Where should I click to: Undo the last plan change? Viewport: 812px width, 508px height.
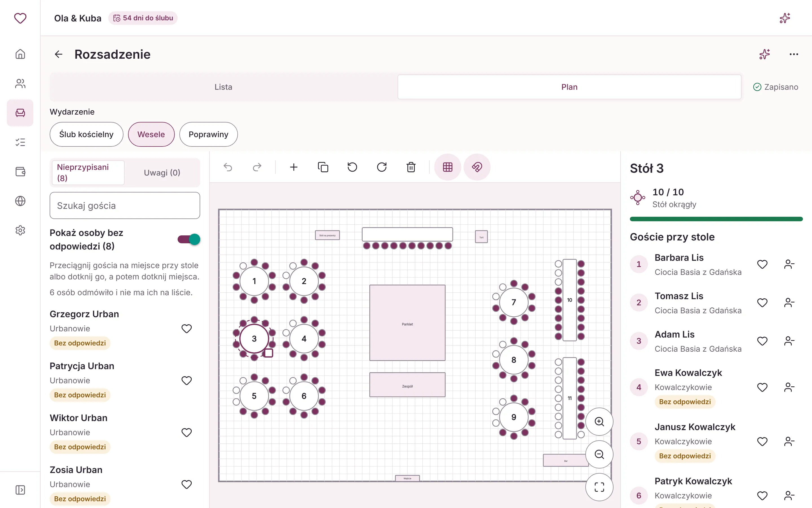228,167
